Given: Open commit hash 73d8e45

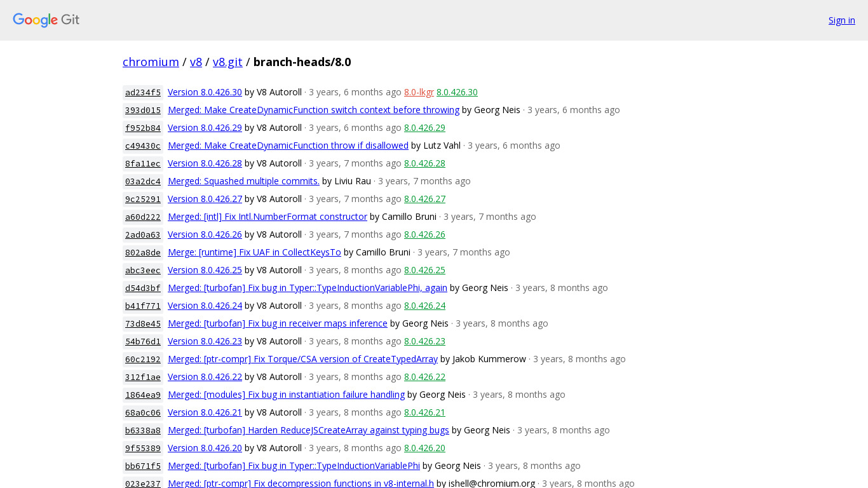Looking at the screenshot, I should point(143,323).
